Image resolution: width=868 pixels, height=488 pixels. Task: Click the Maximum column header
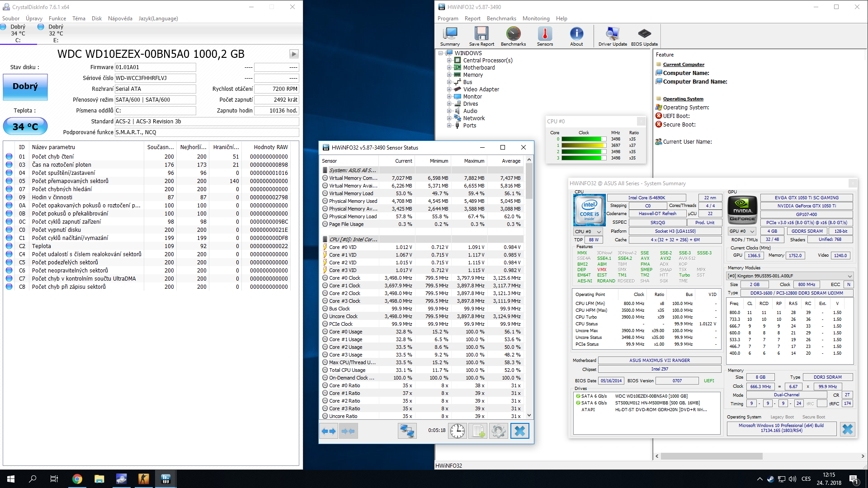point(469,161)
